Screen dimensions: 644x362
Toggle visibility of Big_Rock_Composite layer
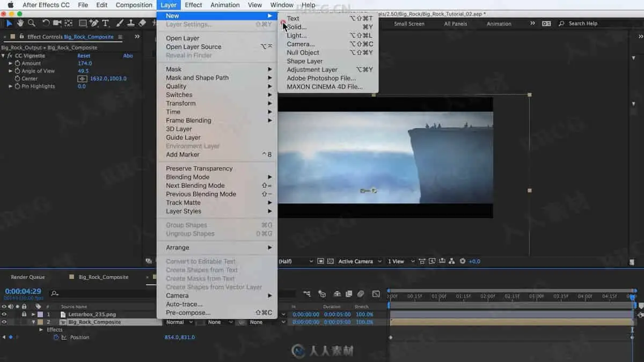coord(4,322)
